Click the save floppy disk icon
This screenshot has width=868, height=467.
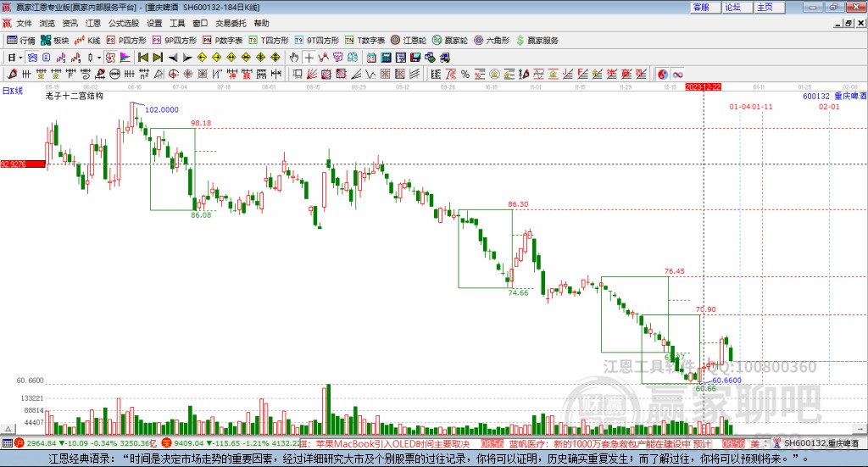(x=415, y=58)
